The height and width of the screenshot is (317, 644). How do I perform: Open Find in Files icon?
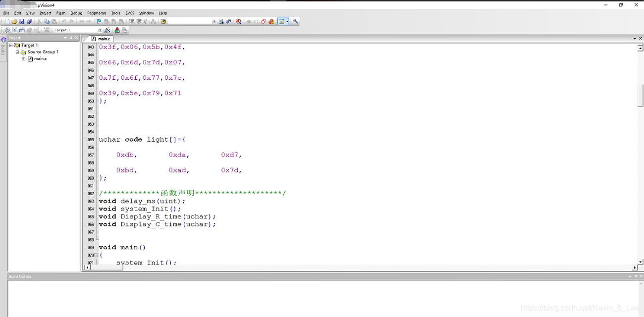[x=163, y=21]
